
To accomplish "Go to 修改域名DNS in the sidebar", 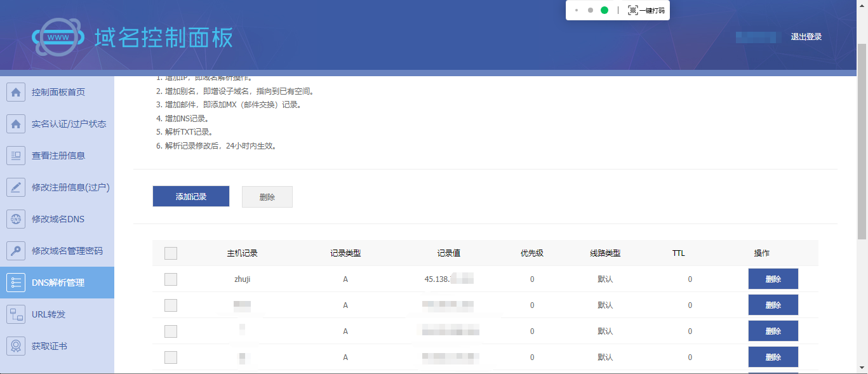I will point(58,219).
